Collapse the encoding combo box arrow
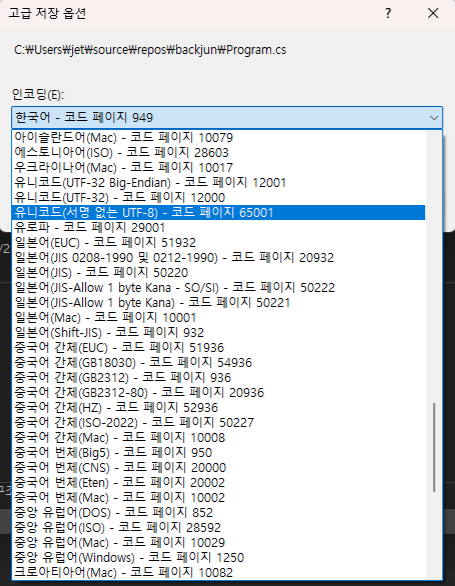The width and height of the screenshot is (455, 586). coord(434,118)
